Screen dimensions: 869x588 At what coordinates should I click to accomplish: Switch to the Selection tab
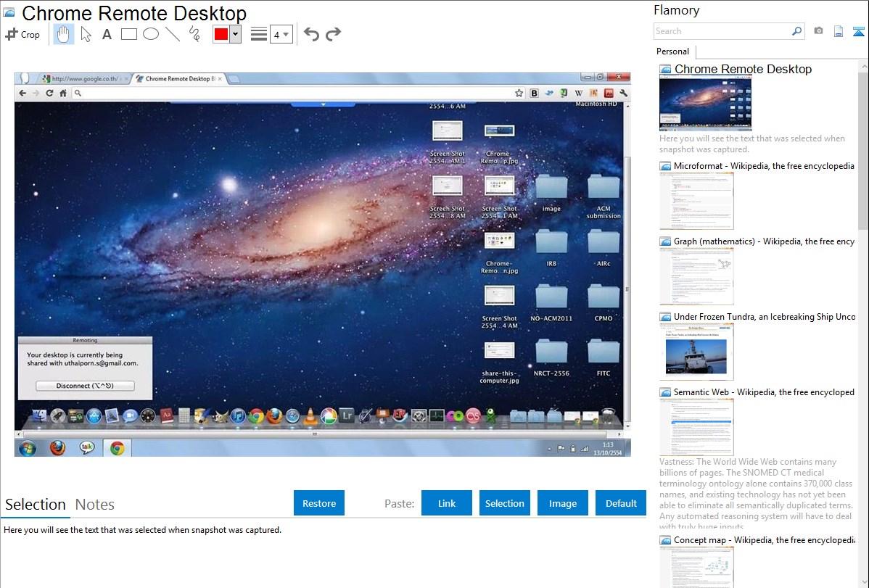[x=36, y=505]
